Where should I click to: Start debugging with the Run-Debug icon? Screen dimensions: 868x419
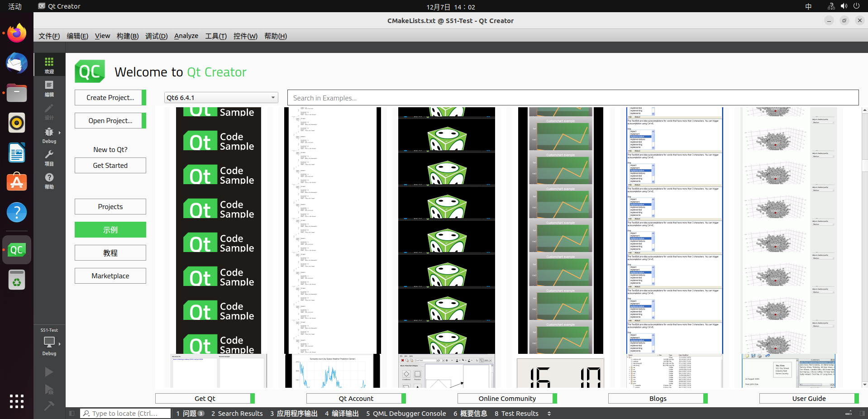click(49, 390)
